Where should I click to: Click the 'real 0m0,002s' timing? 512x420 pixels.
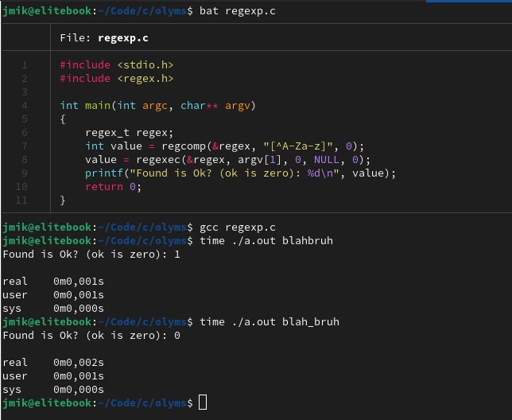pos(53,363)
